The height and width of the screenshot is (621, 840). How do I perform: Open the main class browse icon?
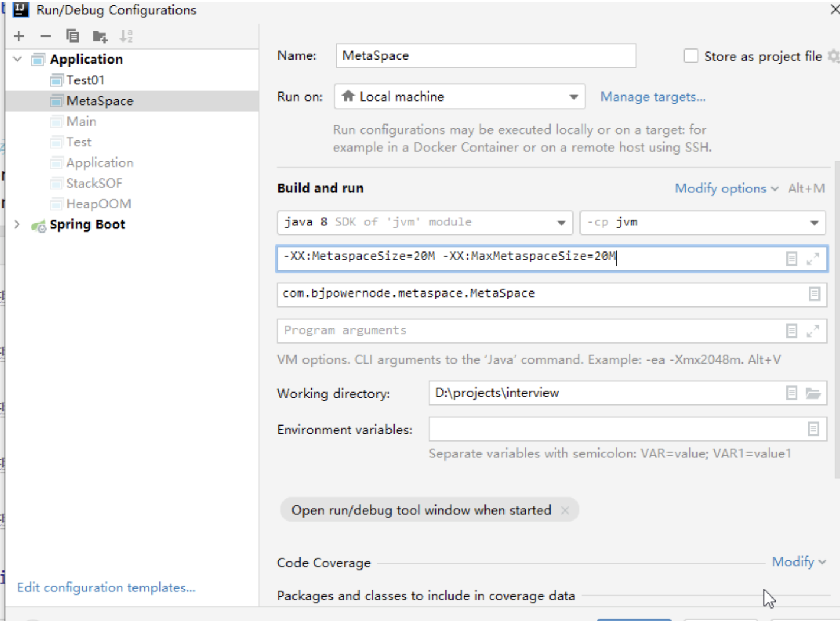pos(814,294)
